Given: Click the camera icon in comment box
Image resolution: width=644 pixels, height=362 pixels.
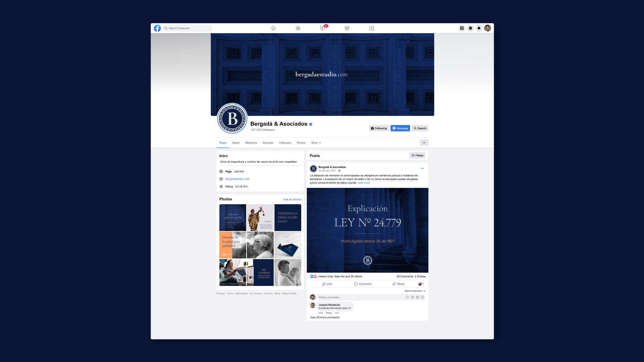Looking at the screenshot, I should [413, 297].
